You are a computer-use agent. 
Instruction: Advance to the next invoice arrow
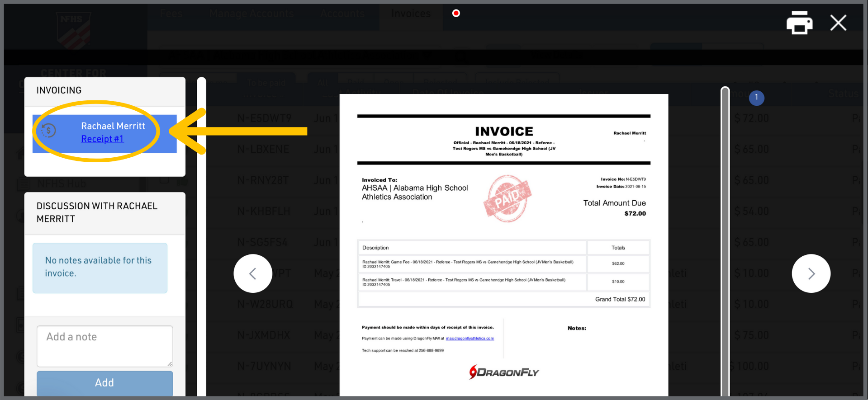pyautogui.click(x=811, y=273)
